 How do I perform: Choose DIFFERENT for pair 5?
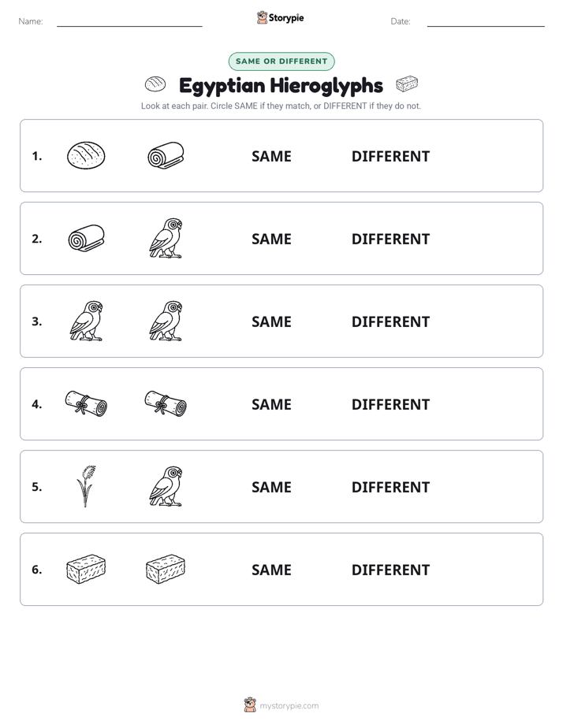[390, 487]
